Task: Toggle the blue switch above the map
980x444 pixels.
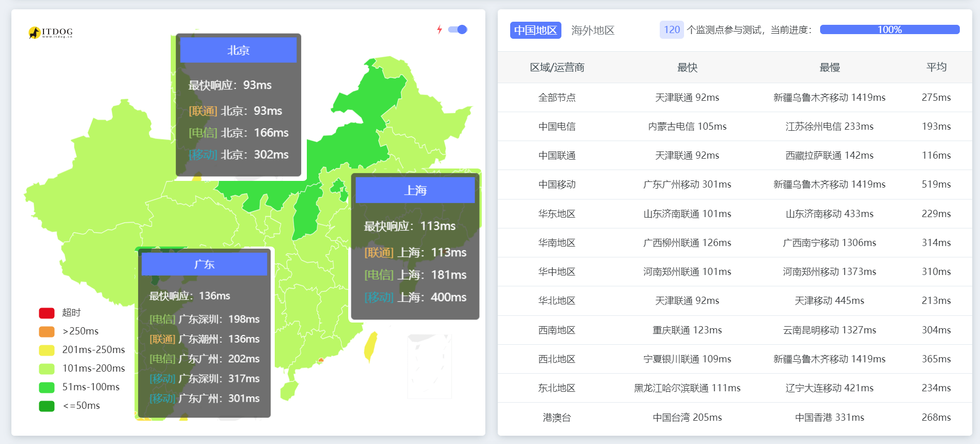Action: [x=457, y=29]
